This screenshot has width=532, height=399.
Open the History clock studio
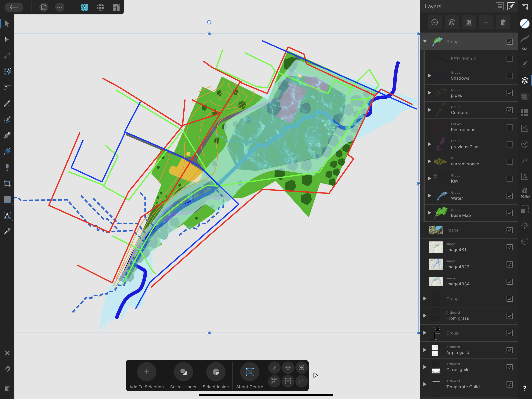pos(525,241)
